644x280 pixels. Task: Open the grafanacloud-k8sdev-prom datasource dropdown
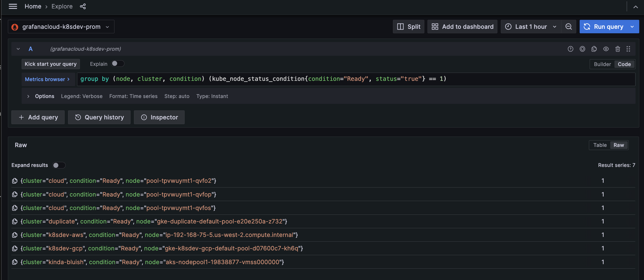pos(61,27)
